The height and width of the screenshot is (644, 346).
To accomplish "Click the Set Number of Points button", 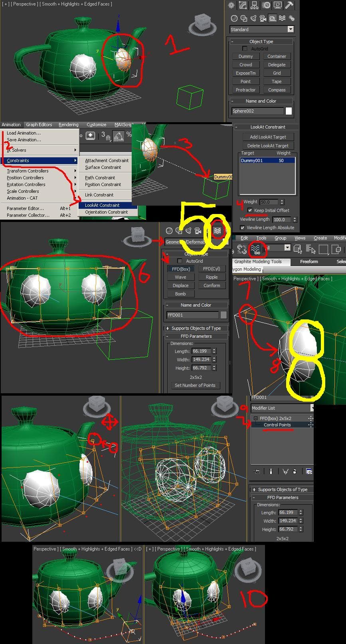I will 195,385.
